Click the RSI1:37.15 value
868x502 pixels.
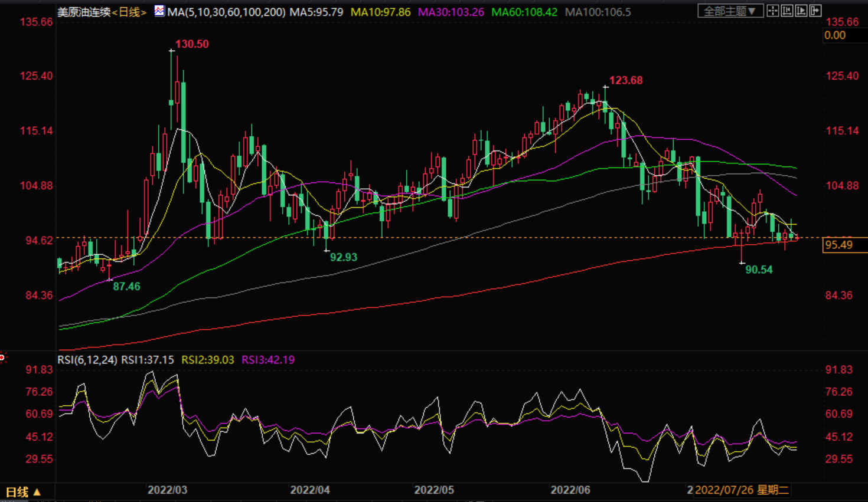(148, 360)
